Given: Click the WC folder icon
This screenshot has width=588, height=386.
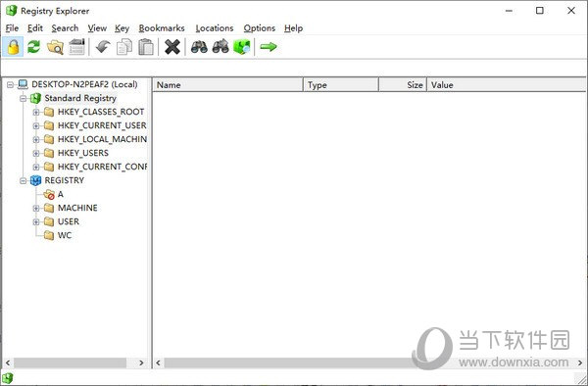Looking at the screenshot, I should 49,235.
